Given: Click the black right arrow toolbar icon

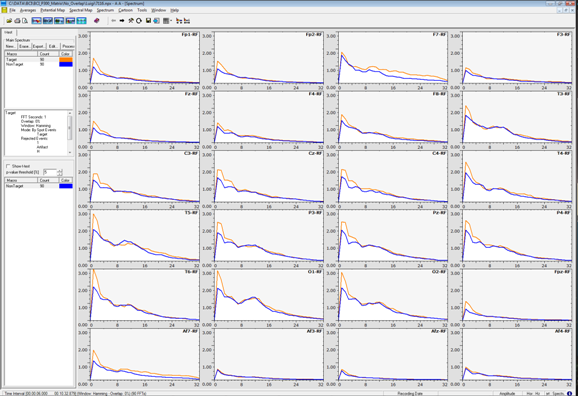Looking at the screenshot, I should 122,21.
